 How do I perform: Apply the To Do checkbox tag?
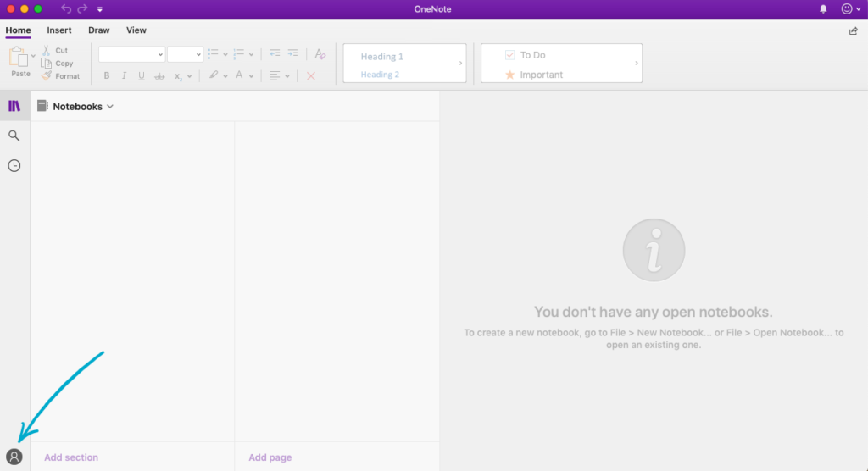tap(510, 55)
